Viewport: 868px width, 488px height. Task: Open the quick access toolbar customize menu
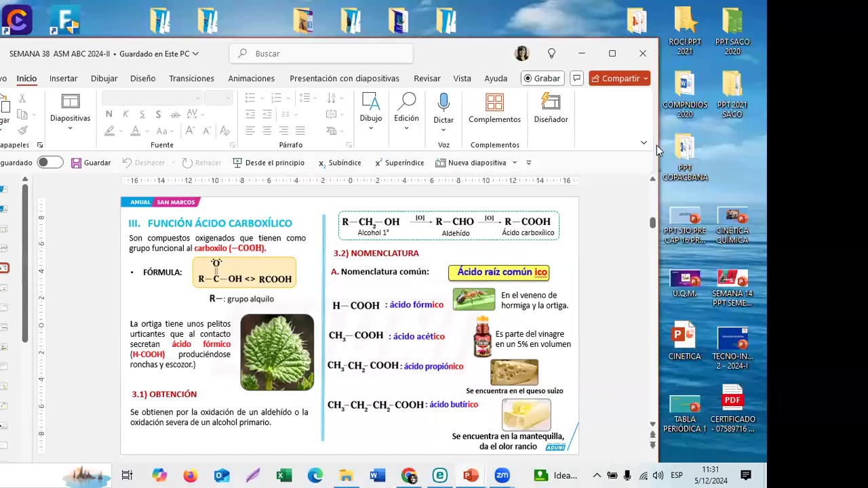[x=529, y=163]
